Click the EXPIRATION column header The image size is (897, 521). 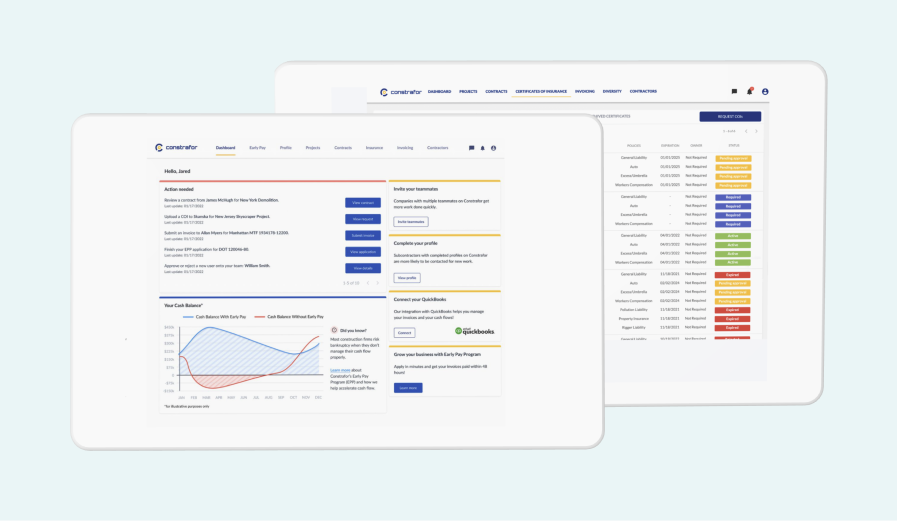[x=670, y=146]
